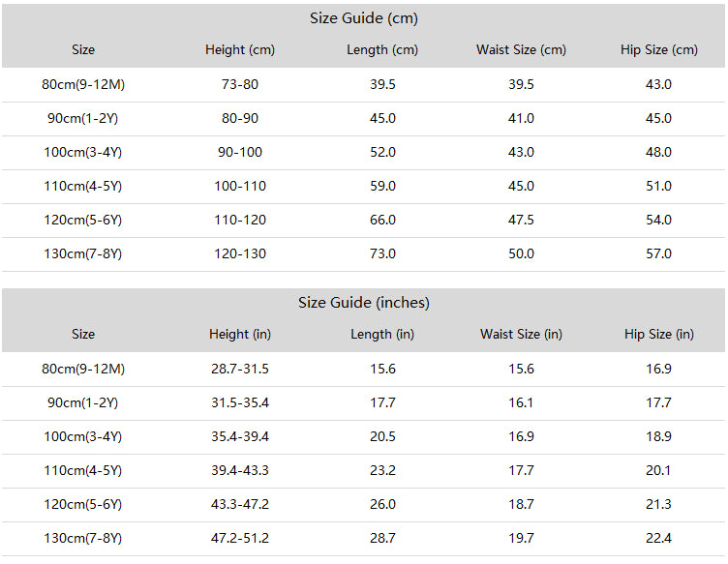
Task: Select the Length (cm) column header
Action: pyautogui.click(x=382, y=49)
